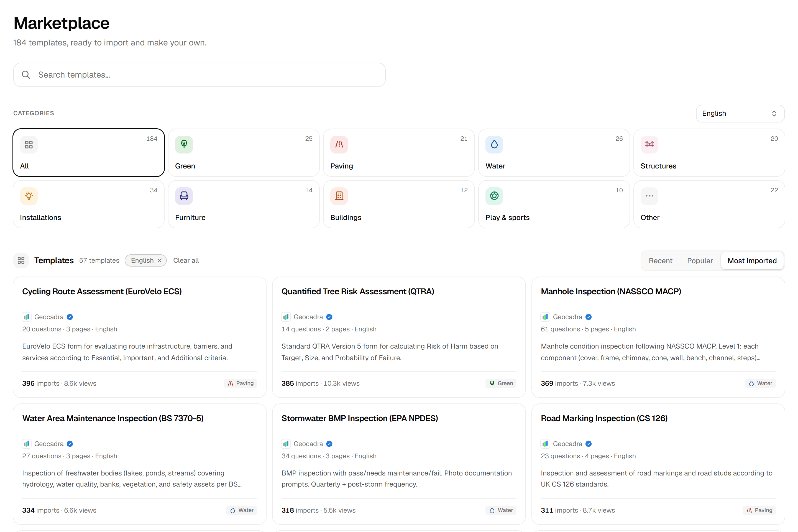Select the Other ellipsis category icon

point(649,196)
